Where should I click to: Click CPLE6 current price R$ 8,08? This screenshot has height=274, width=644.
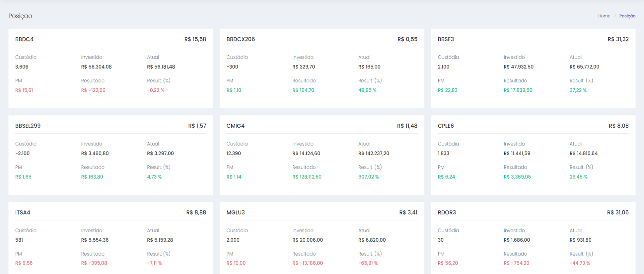tap(619, 126)
